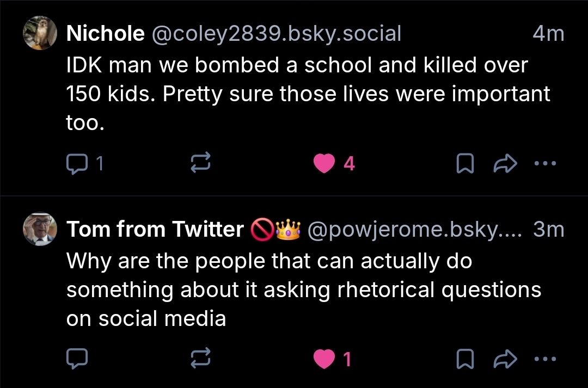Open Nichole's profile avatar
This screenshot has width=588, height=388.
(x=40, y=33)
